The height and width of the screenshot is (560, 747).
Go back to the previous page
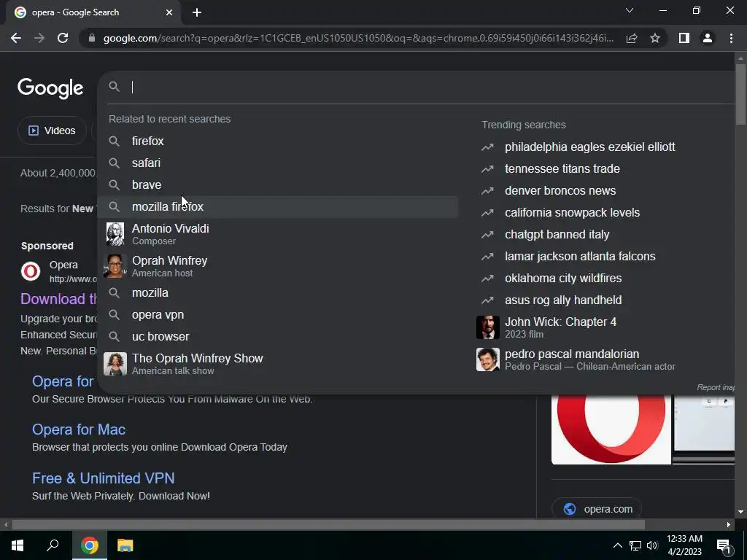coord(16,38)
